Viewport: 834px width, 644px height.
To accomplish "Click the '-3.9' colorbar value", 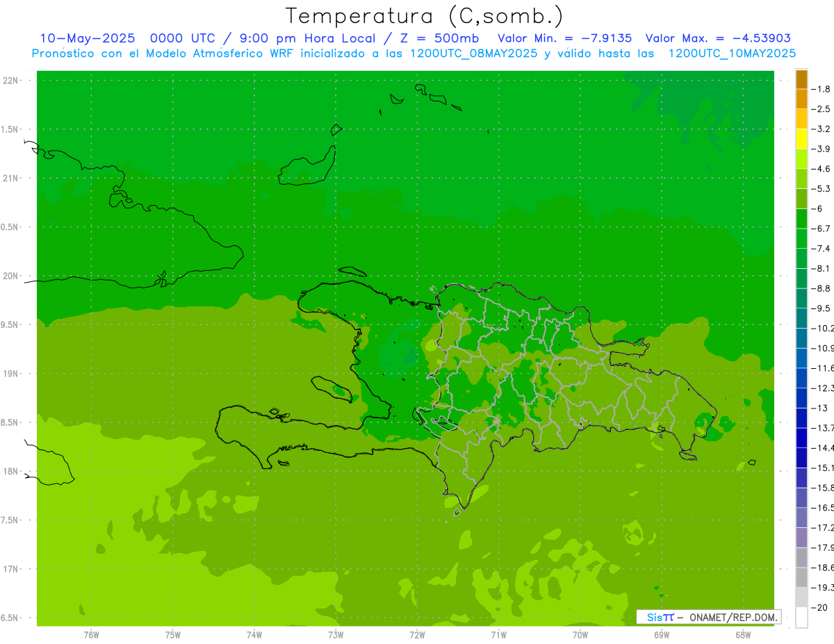I will (x=821, y=149).
